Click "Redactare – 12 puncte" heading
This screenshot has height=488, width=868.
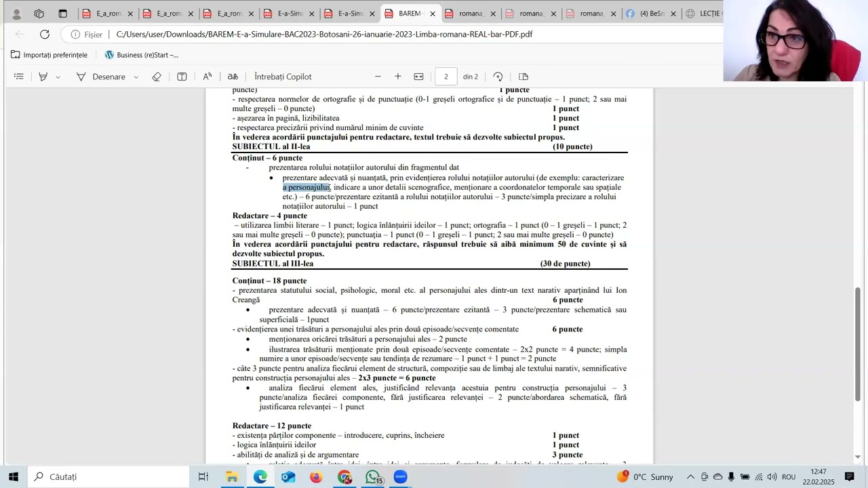click(x=272, y=426)
